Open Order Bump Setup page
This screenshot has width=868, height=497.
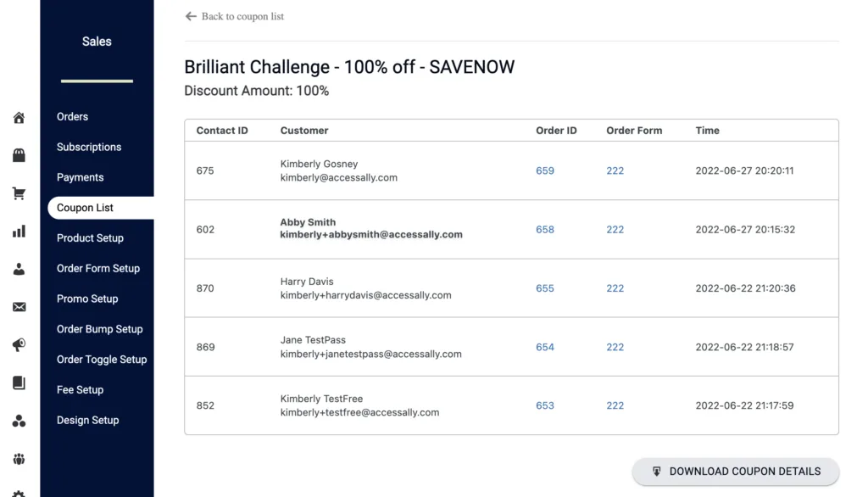pos(100,329)
